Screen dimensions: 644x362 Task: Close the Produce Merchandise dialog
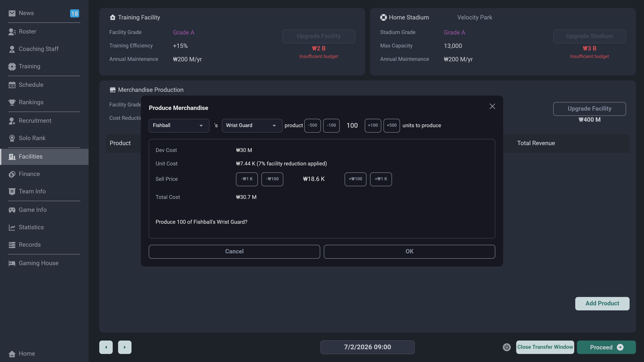[x=492, y=106]
